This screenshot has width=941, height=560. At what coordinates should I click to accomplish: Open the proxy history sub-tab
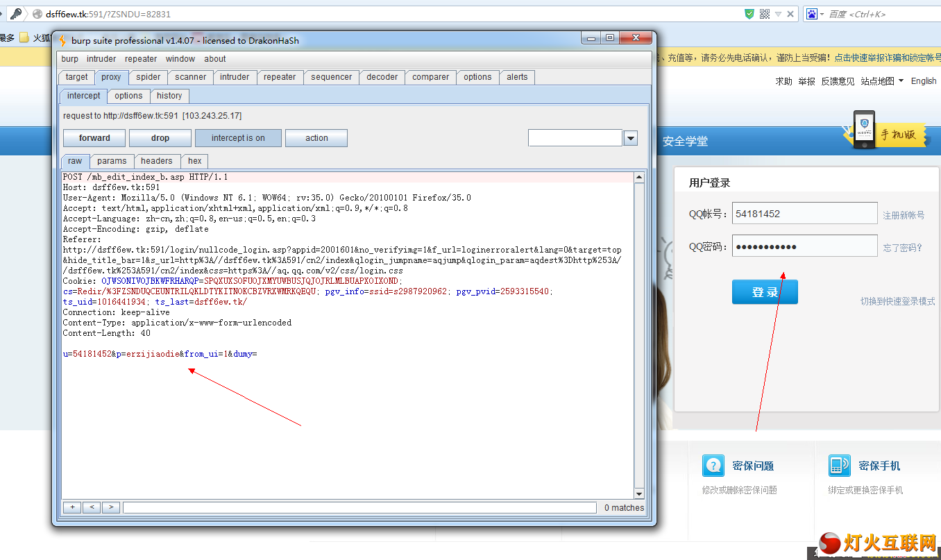click(x=169, y=96)
